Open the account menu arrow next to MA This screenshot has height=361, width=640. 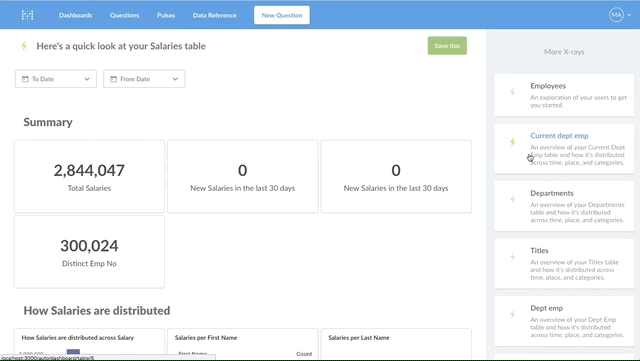pyautogui.click(x=629, y=15)
